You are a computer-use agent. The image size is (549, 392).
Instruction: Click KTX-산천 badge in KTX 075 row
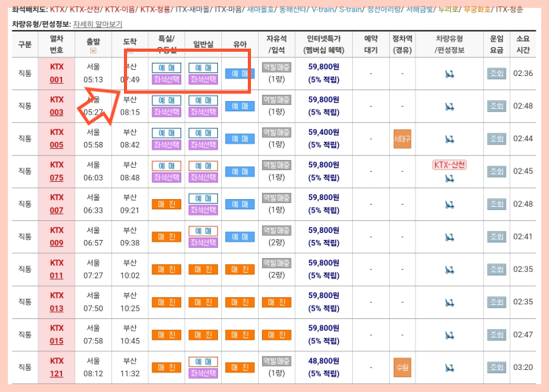(449, 165)
